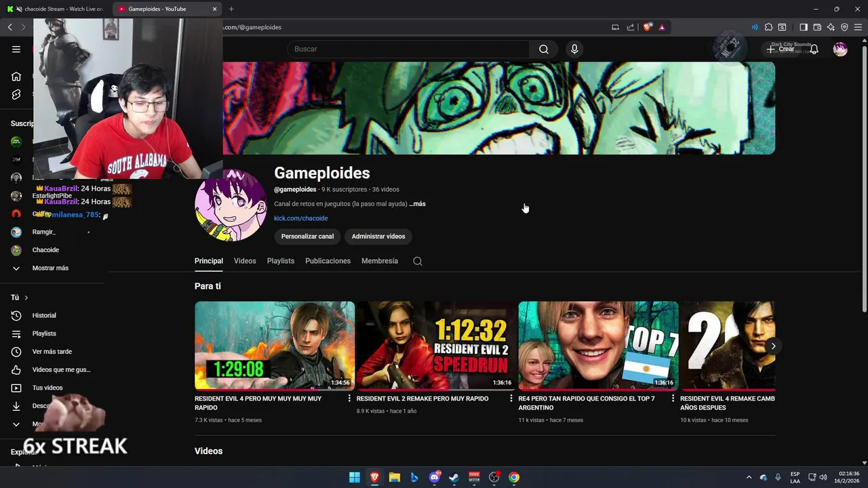Go back with the browser back arrow
This screenshot has width=868, height=488.
10,27
